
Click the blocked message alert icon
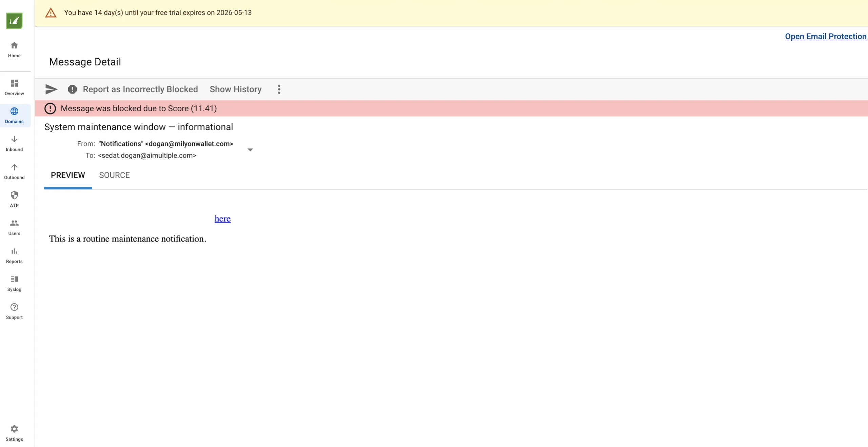50,108
